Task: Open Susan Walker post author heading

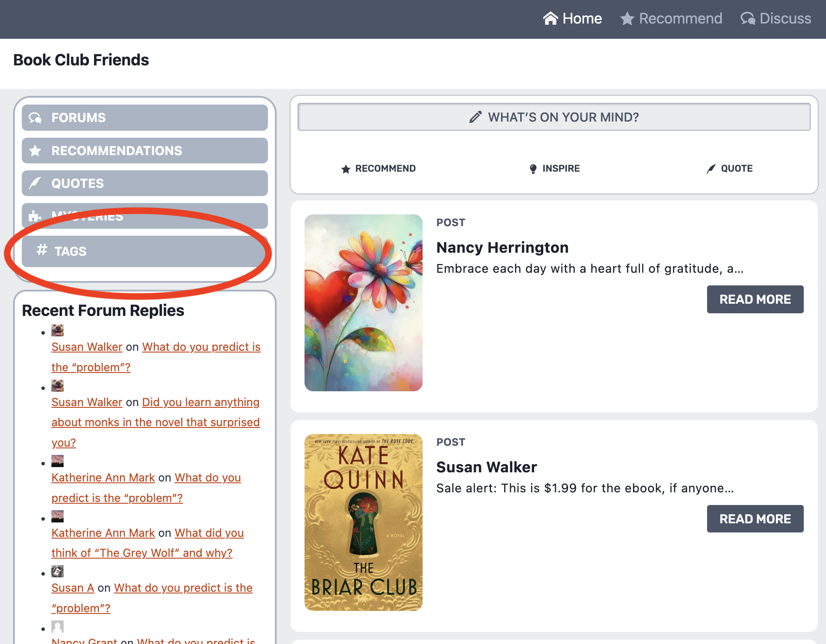Action: (487, 467)
